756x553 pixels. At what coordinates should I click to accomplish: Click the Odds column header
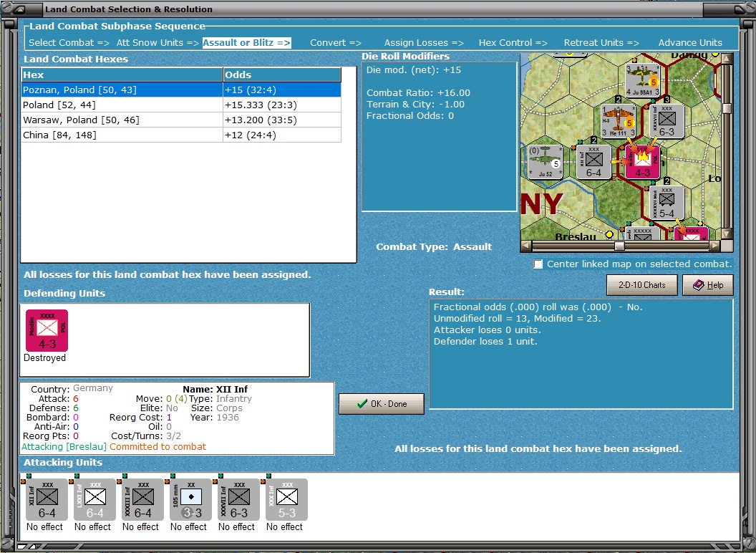(x=282, y=74)
